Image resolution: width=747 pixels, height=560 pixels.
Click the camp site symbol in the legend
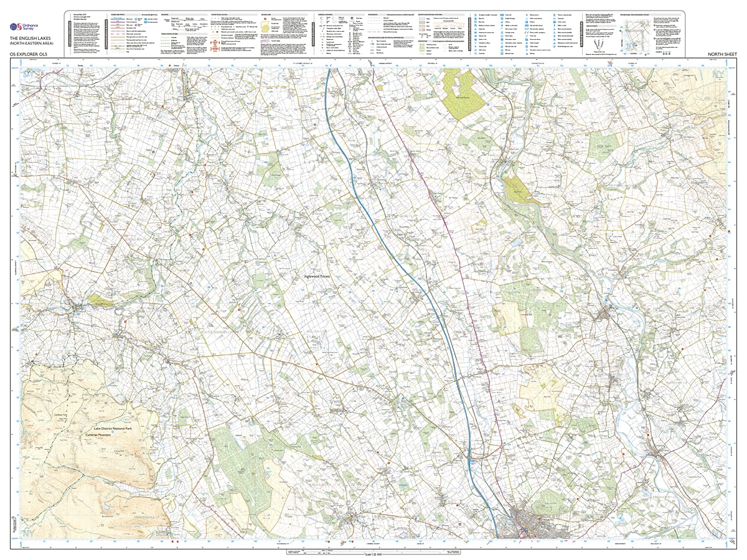(476, 29)
